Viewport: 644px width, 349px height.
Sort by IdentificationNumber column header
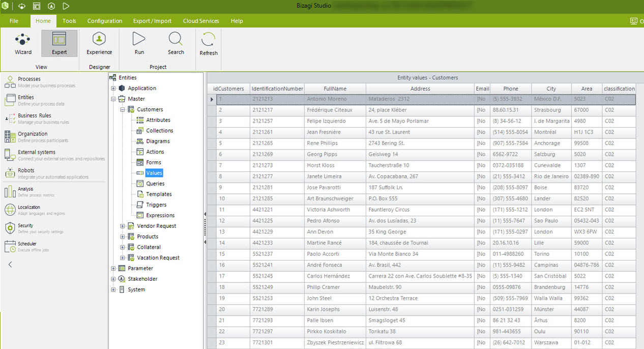click(x=277, y=89)
